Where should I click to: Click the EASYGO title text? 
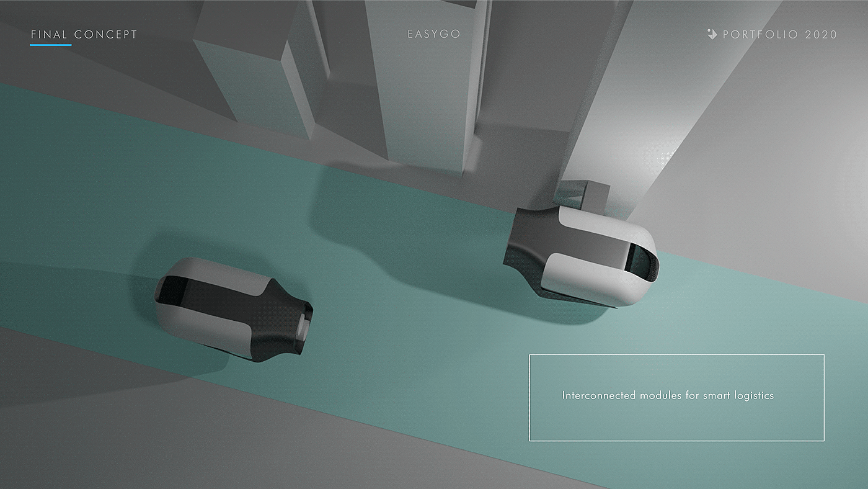tap(434, 34)
